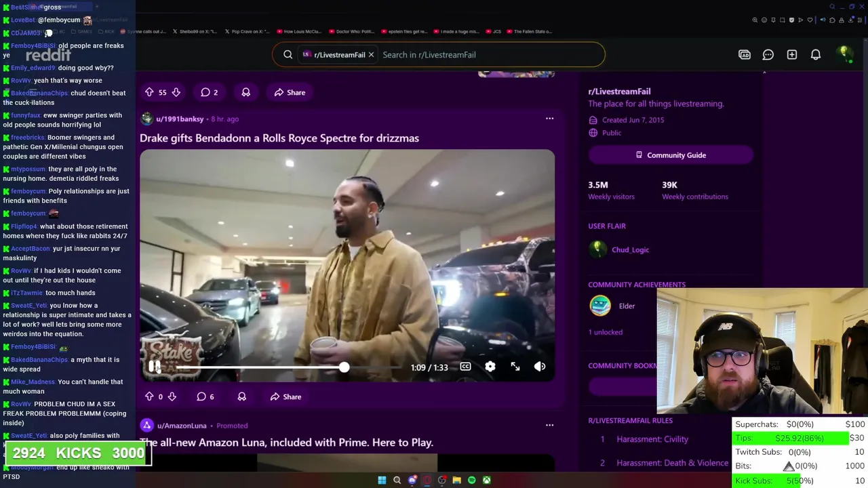Open the 'JCS' bookmark
868x488 pixels.
pyautogui.click(x=494, y=31)
